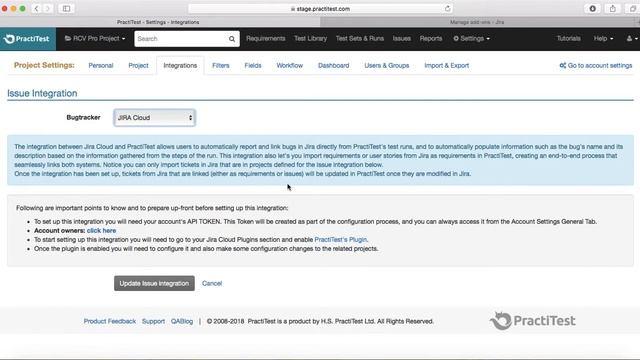Select PractiTest Settings Integrations browser tab

[158, 22]
